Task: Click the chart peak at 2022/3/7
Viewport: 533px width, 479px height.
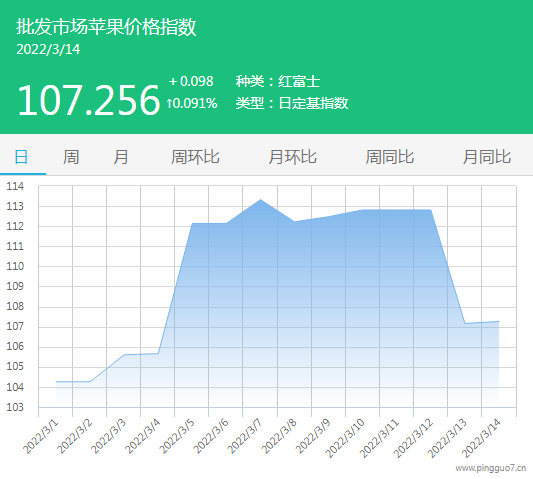Action: pyautogui.click(x=260, y=200)
